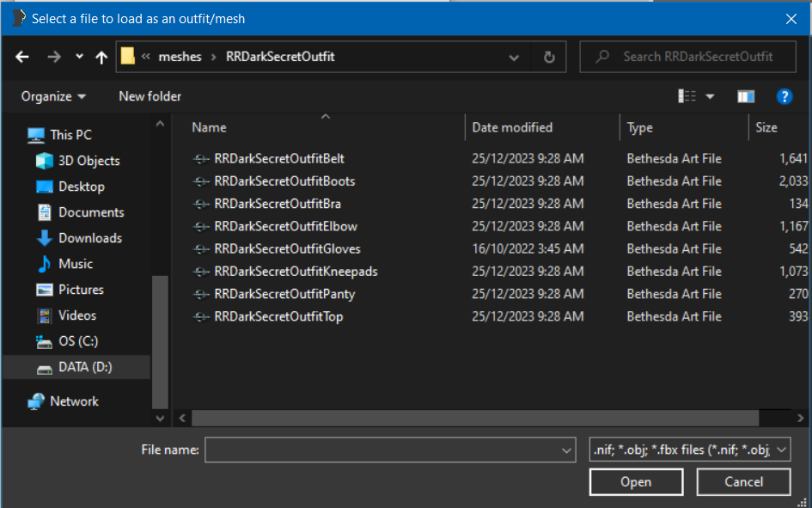This screenshot has width=812, height=508.
Task: Click the File name input field
Action: (383, 450)
